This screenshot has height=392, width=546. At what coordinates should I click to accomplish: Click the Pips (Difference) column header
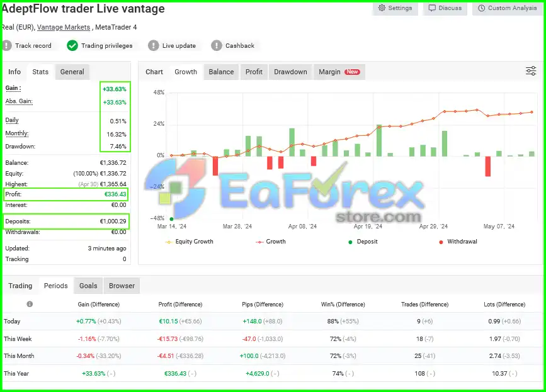263,305
